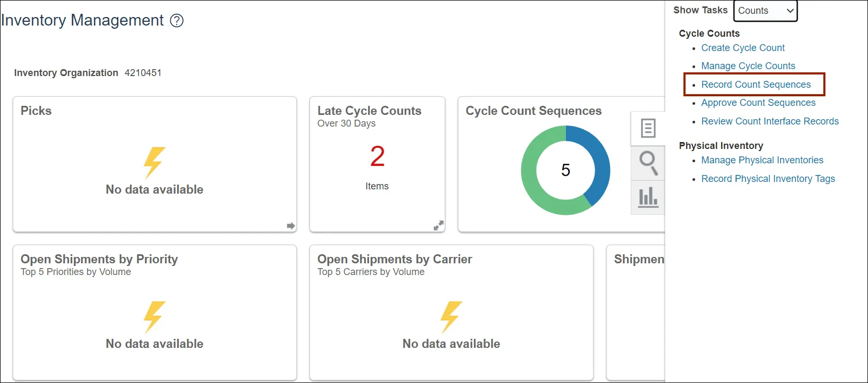
Task: Open the Tasks panel document icon
Action: click(x=648, y=128)
